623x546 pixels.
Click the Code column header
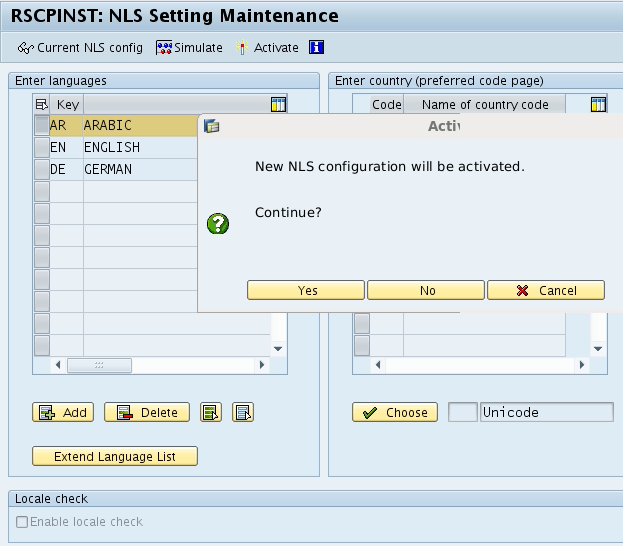387,105
